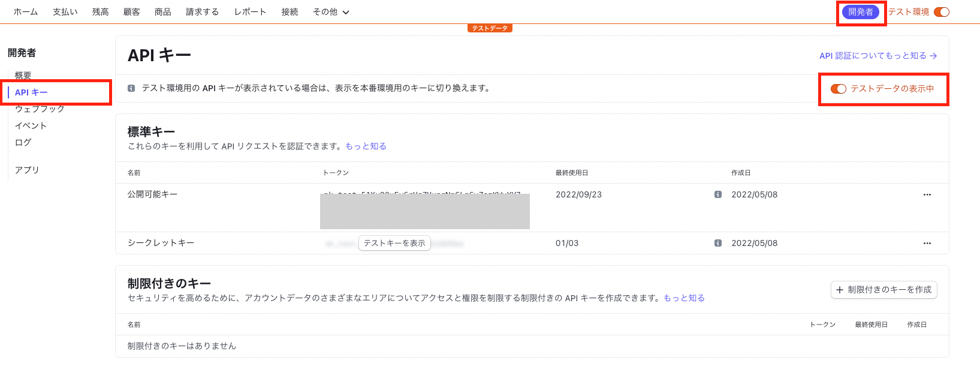Open 支払い menu in top navigation

coord(65,12)
